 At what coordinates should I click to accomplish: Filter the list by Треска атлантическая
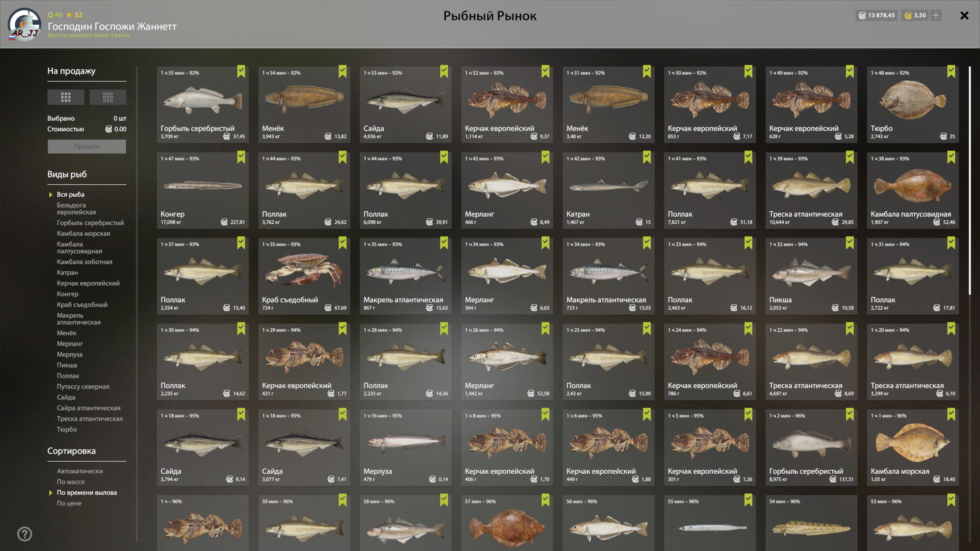coord(90,419)
